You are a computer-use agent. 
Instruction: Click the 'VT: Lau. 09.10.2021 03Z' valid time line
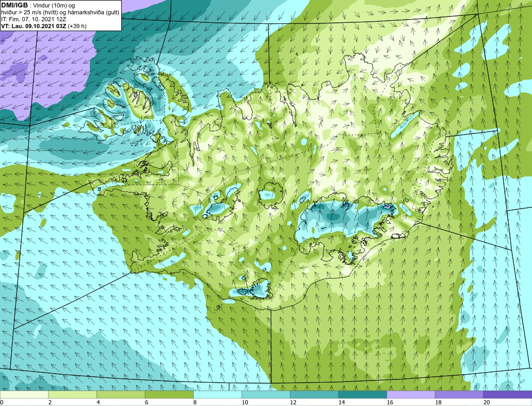(x=34, y=26)
